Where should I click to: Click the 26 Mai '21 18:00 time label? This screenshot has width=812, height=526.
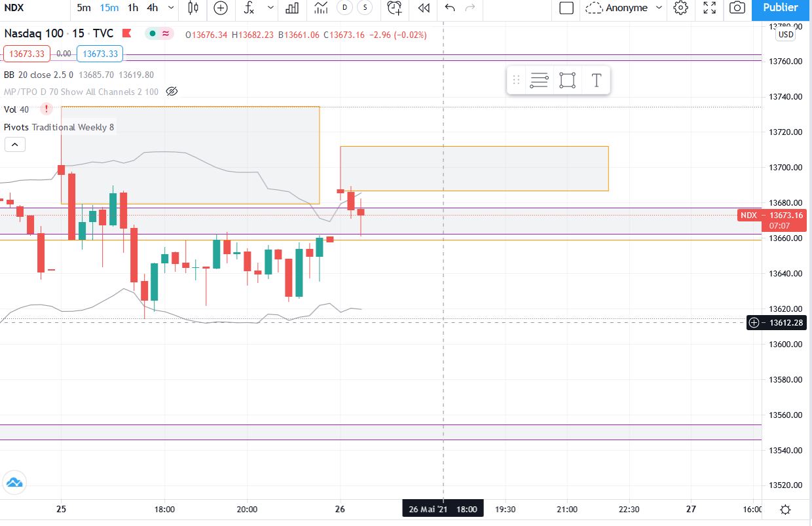(443, 509)
